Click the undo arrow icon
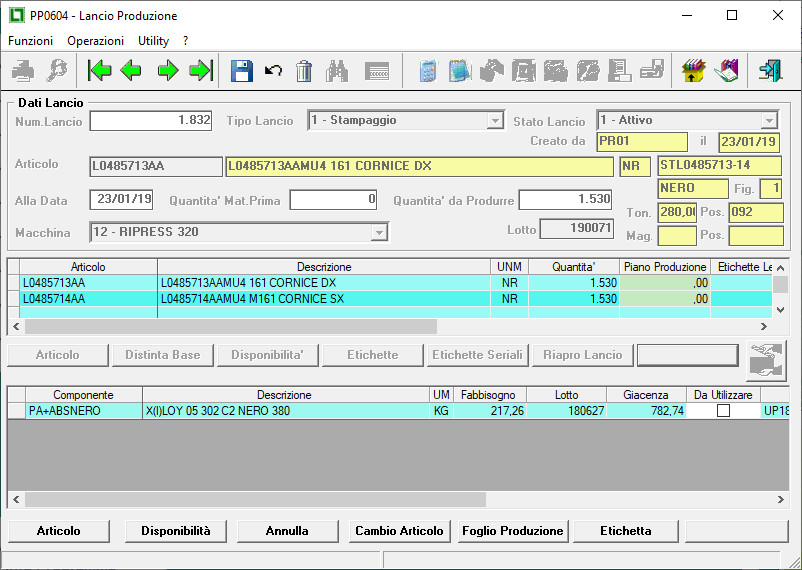The image size is (802, 570). click(273, 70)
